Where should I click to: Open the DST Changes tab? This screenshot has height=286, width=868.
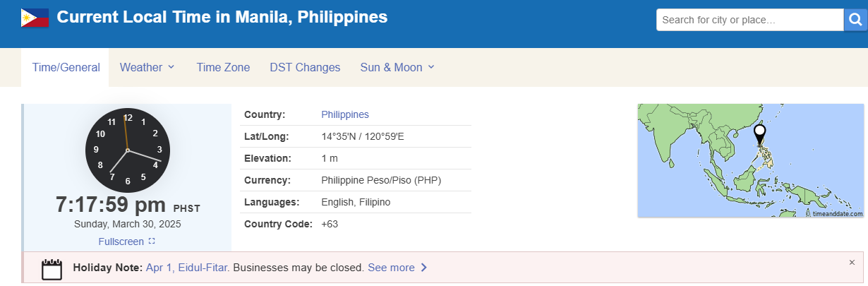click(x=305, y=68)
